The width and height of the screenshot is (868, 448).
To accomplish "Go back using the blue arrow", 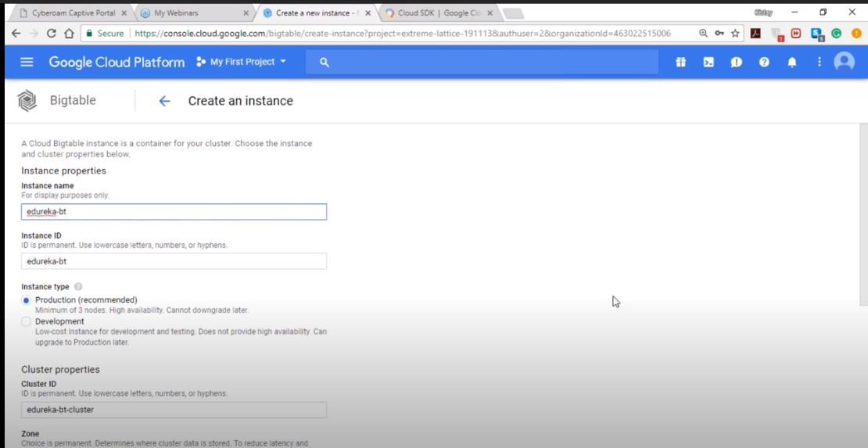I will (x=164, y=101).
